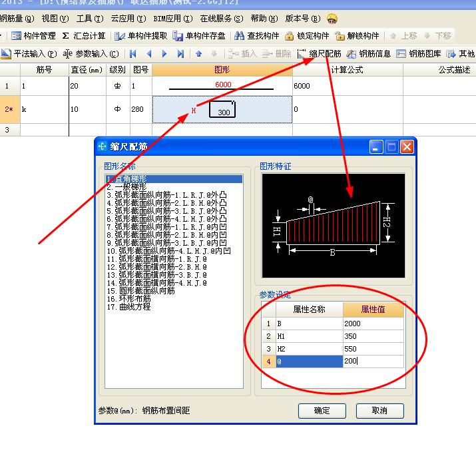Click 删除 delete row button
The width and height of the screenshot is (476, 470).
click(276, 54)
